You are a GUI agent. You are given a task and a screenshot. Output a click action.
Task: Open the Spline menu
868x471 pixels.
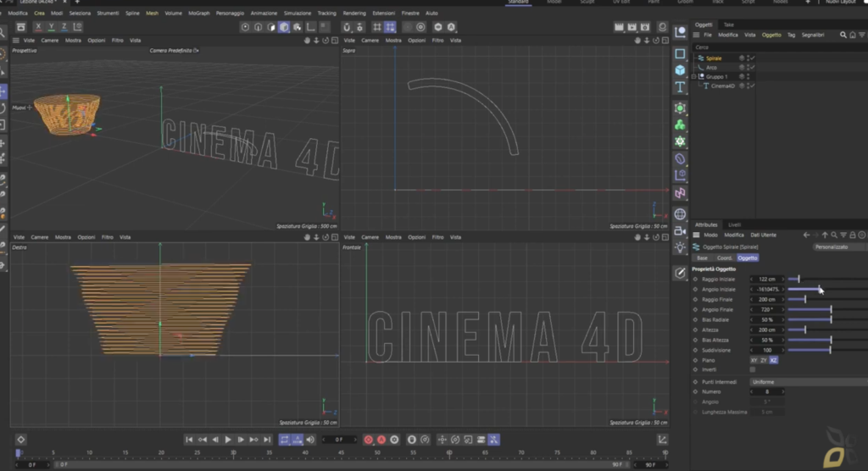click(132, 14)
